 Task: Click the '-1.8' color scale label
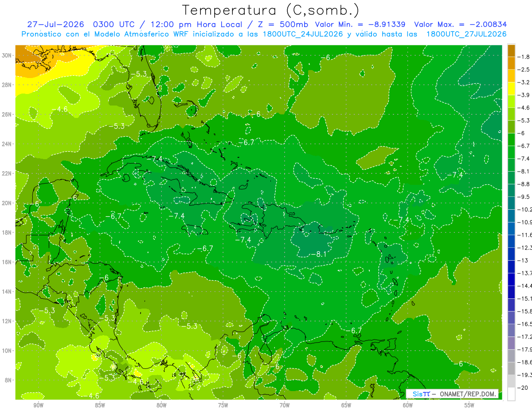click(x=524, y=57)
